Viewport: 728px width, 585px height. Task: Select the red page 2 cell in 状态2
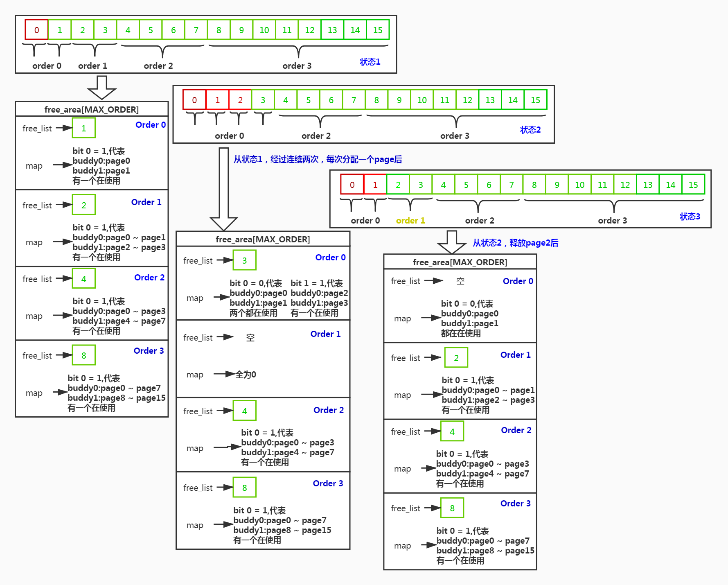(x=240, y=99)
